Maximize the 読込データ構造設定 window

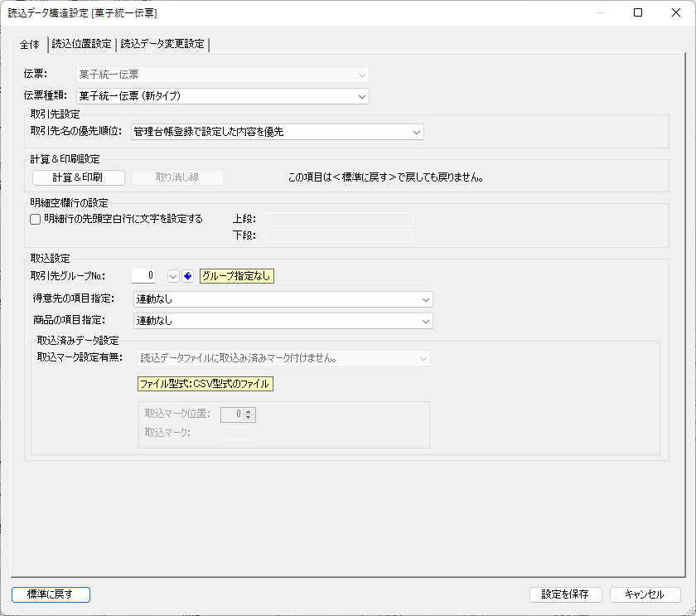[638, 12]
